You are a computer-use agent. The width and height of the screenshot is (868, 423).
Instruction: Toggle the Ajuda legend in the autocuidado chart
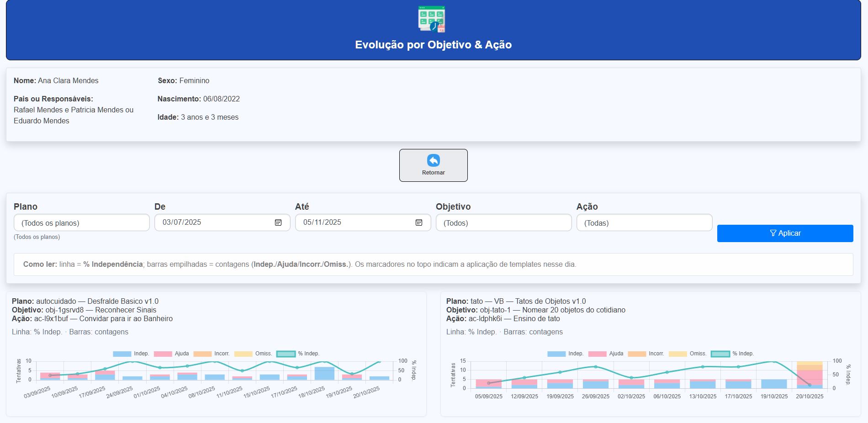pos(172,354)
